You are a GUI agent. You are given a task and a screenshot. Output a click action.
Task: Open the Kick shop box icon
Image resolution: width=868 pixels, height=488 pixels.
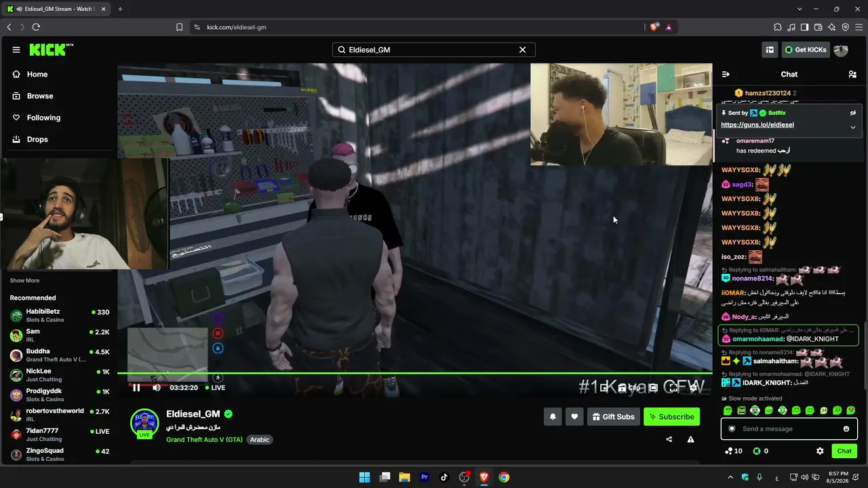pos(770,49)
